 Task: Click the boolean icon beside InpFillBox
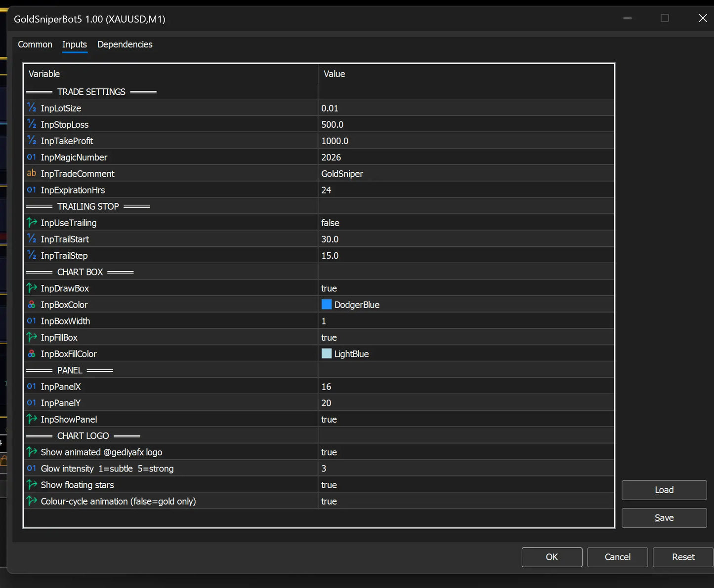[x=32, y=337]
